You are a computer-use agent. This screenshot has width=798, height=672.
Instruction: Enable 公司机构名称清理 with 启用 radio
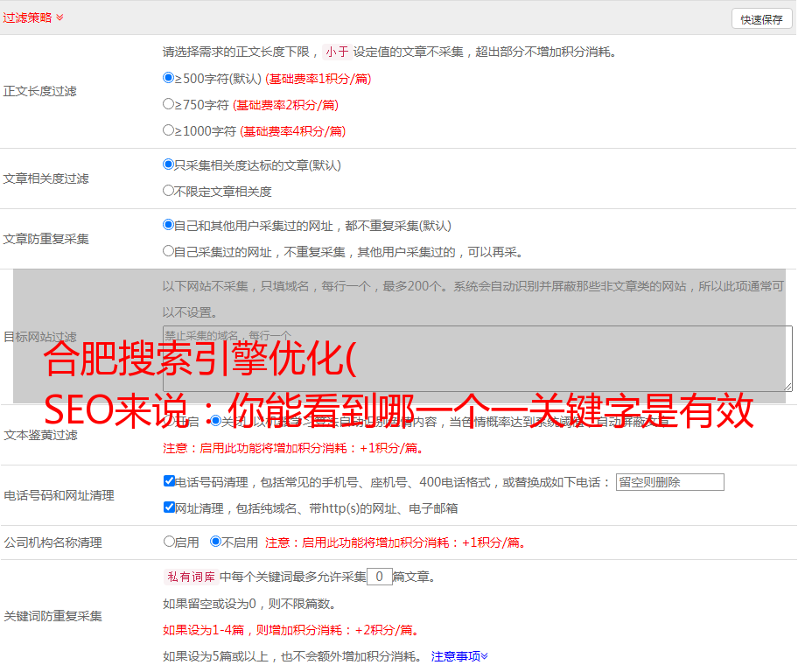click(169, 542)
